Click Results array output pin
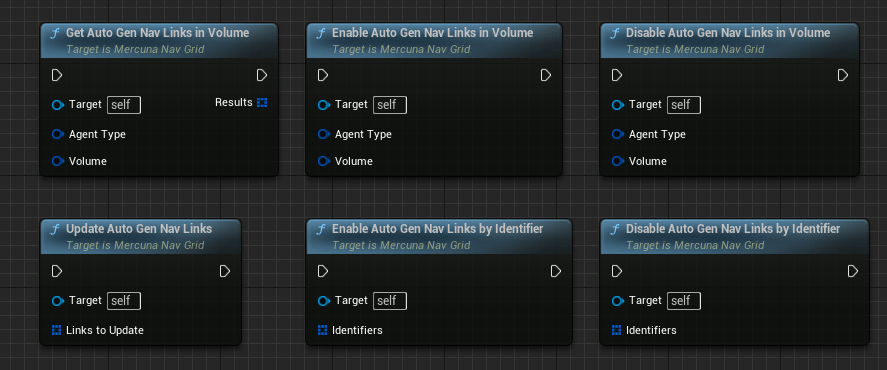 [x=262, y=102]
